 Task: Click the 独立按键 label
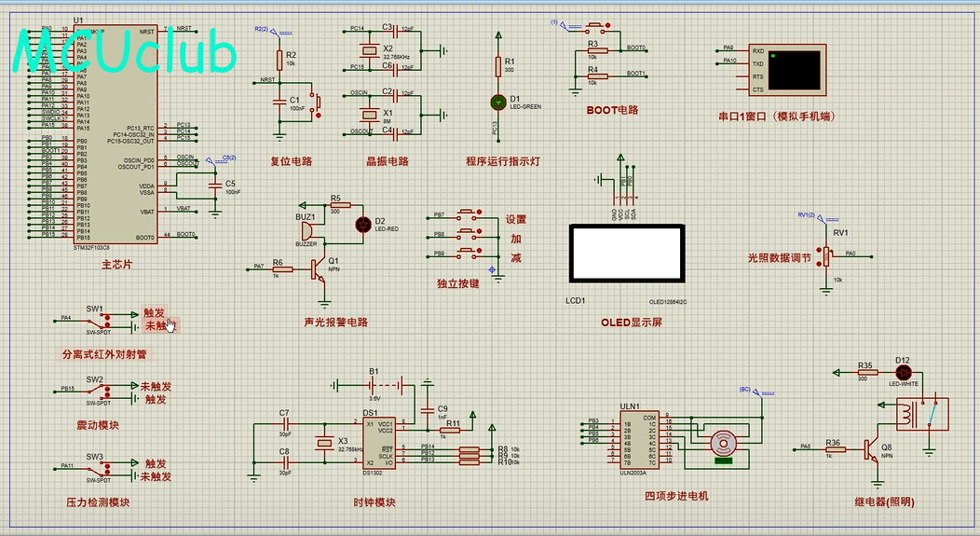click(x=458, y=283)
